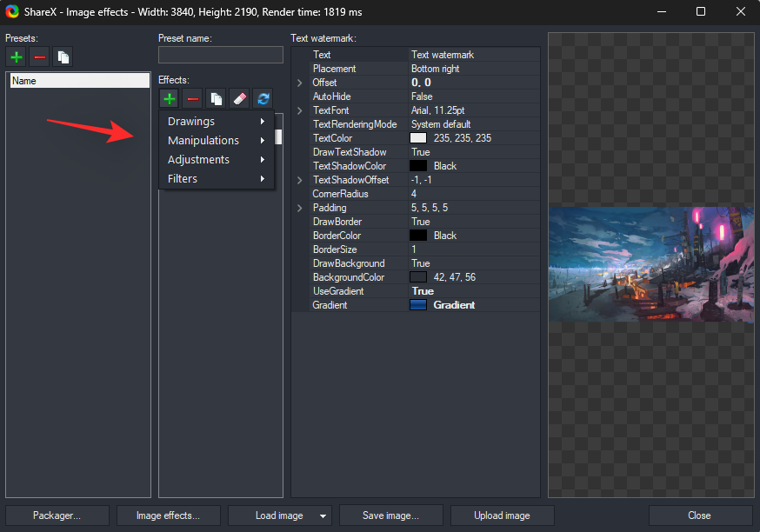Duplicate the current preset
Image resolution: width=760 pixels, height=532 pixels.
tap(62, 57)
